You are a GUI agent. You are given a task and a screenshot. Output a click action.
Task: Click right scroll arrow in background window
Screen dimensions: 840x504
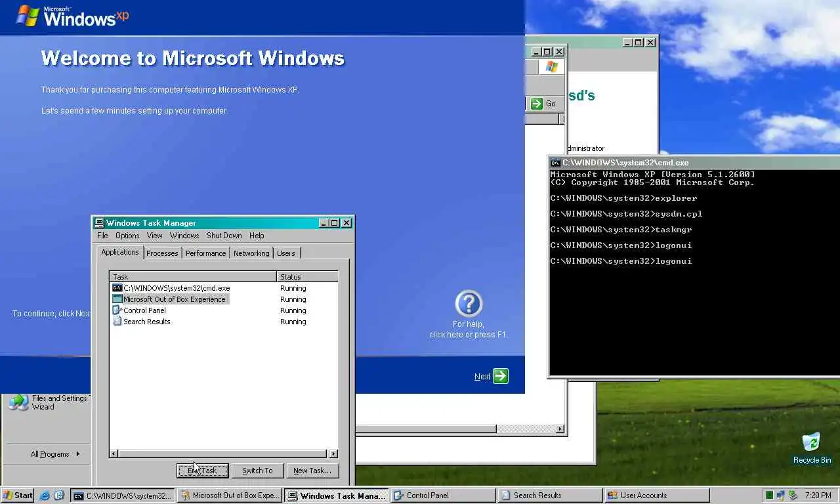[x=560, y=429]
